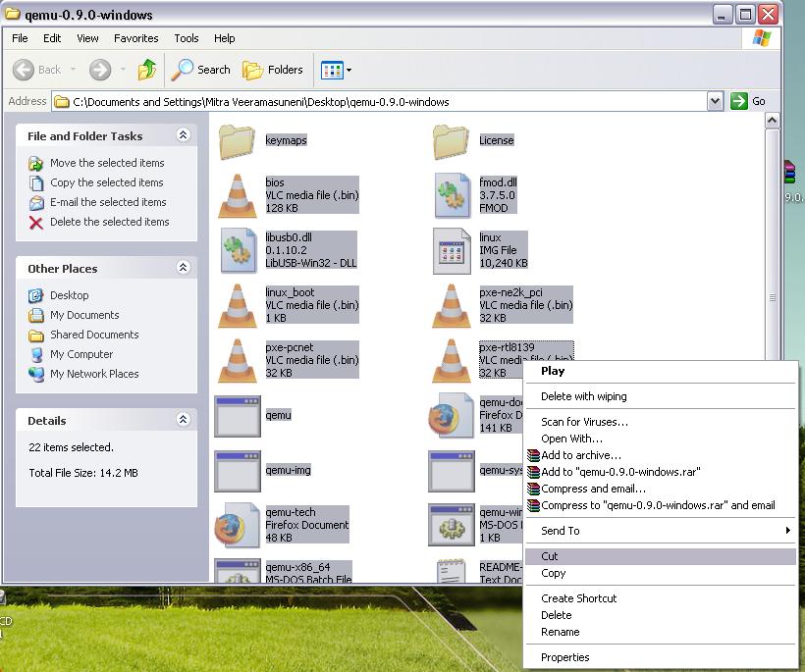
Task: Select the fmod.dll file icon
Action: coord(452,195)
